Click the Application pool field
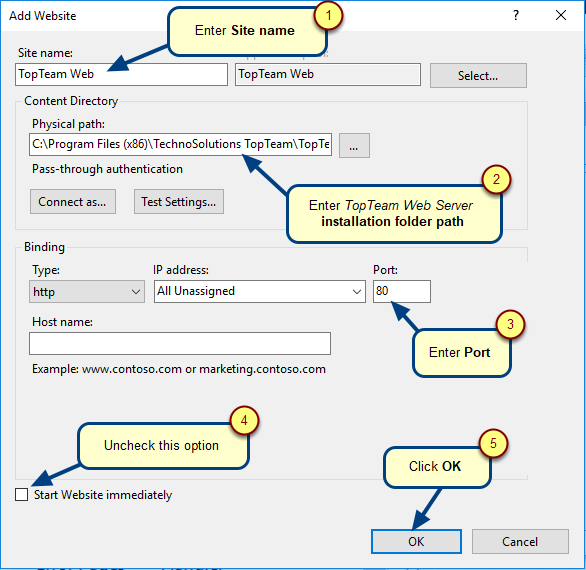 click(328, 74)
